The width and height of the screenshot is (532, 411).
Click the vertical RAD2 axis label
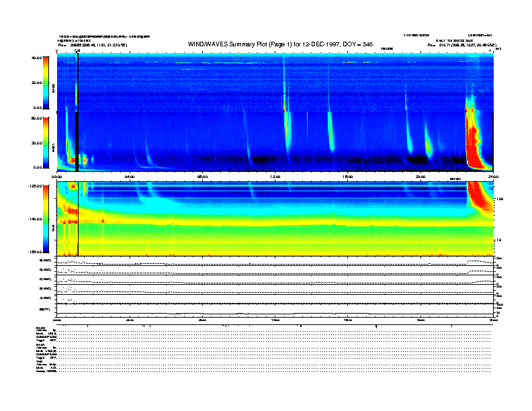54,89
